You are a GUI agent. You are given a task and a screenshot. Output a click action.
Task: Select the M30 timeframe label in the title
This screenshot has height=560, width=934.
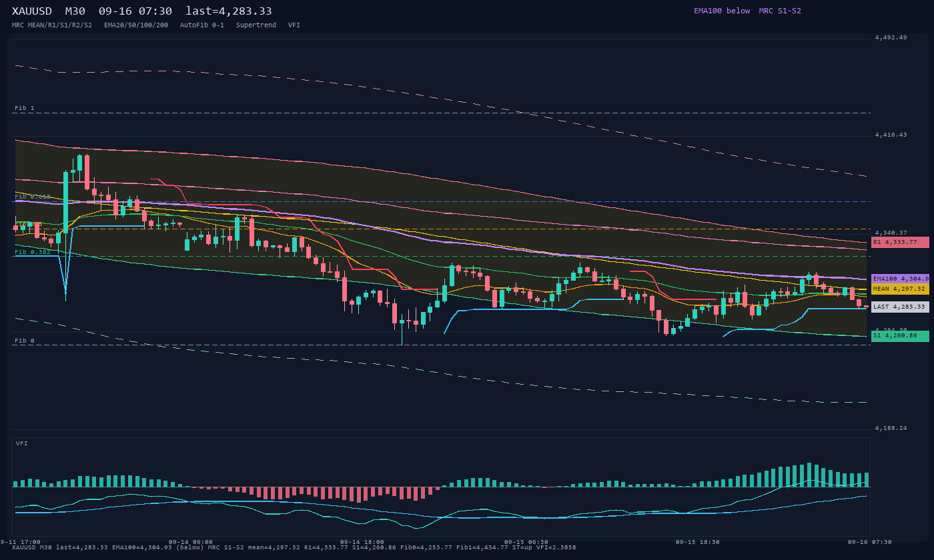[75, 11]
